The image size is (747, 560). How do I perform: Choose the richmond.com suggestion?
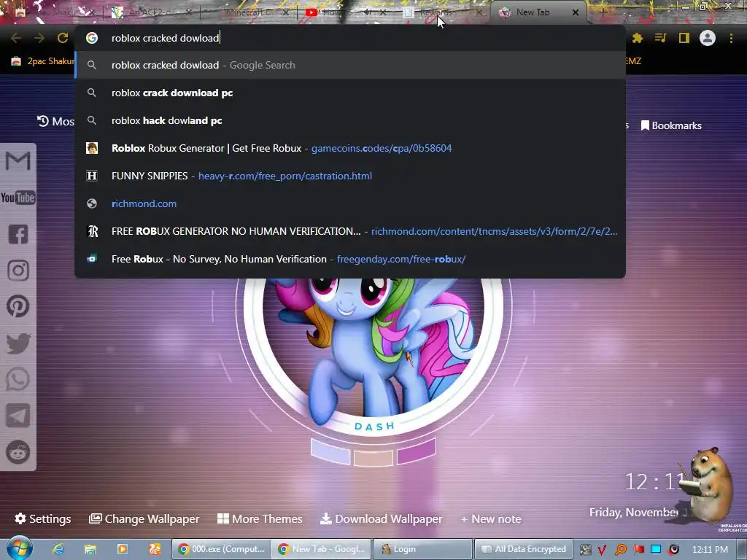(350, 203)
